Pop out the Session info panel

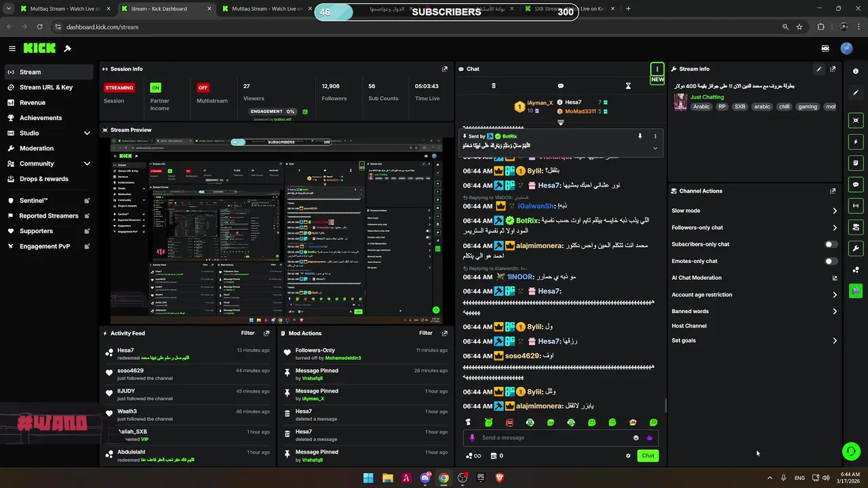(x=445, y=69)
